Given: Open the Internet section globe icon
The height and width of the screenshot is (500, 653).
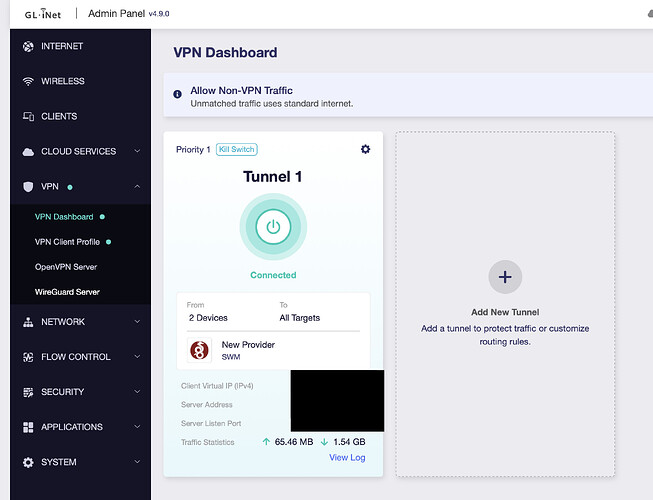Looking at the screenshot, I should pyautogui.click(x=28, y=46).
